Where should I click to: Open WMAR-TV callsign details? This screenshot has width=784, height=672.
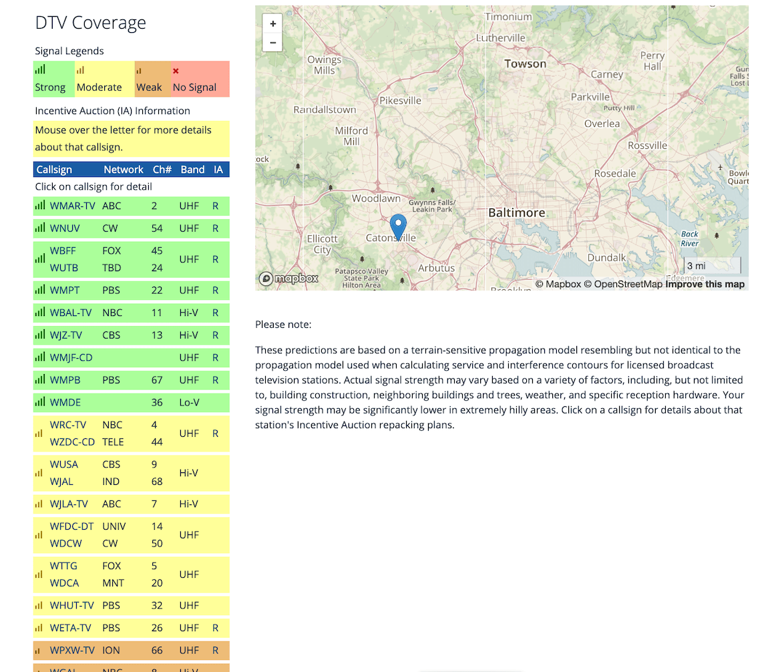[x=73, y=206]
